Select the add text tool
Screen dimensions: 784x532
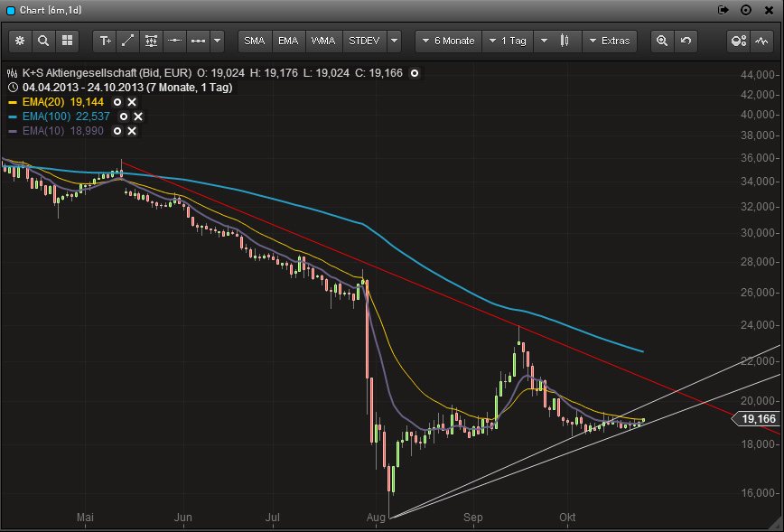point(105,41)
